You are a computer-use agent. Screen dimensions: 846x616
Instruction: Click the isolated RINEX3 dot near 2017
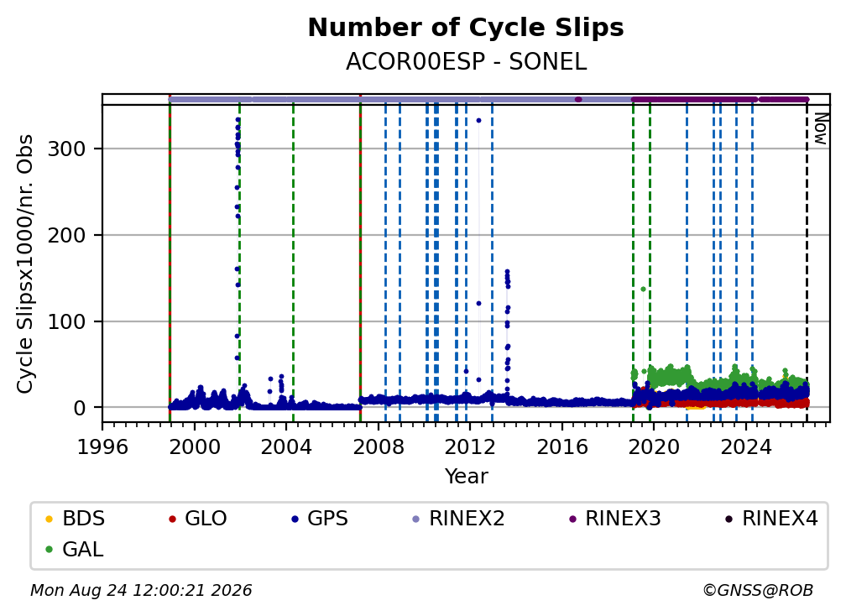[x=578, y=99]
